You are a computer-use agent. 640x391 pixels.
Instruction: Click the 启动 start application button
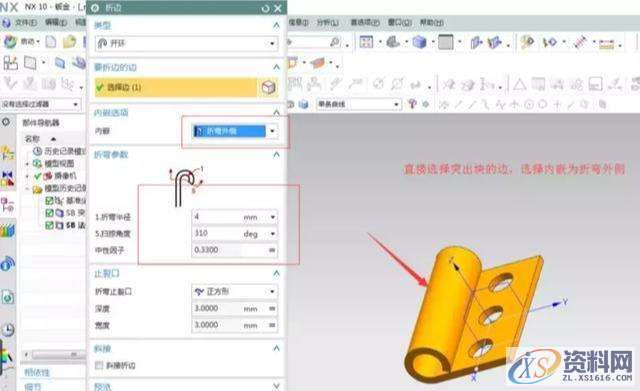coord(21,42)
